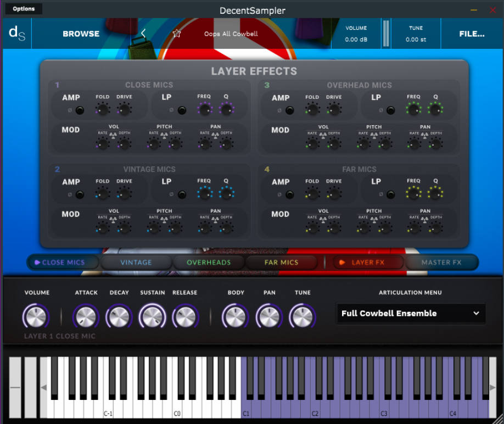
Task: Enable the OVERHEADS mic layer
Action: (209, 263)
